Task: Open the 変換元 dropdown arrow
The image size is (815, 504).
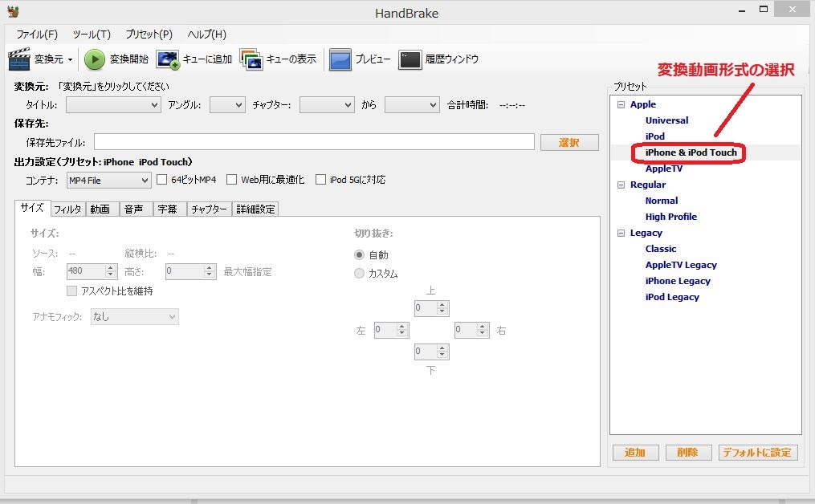Action: point(70,59)
